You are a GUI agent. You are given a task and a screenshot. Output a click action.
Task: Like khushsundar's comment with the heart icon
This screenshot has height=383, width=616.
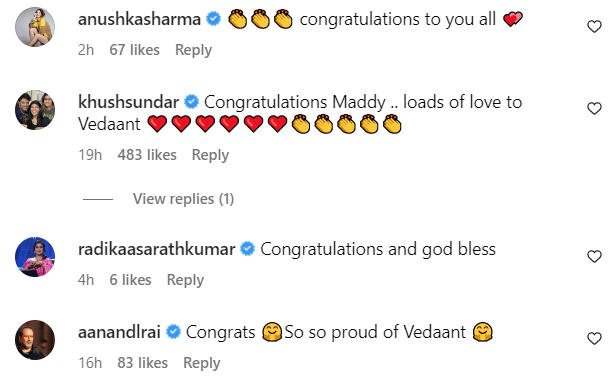point(594,108)
